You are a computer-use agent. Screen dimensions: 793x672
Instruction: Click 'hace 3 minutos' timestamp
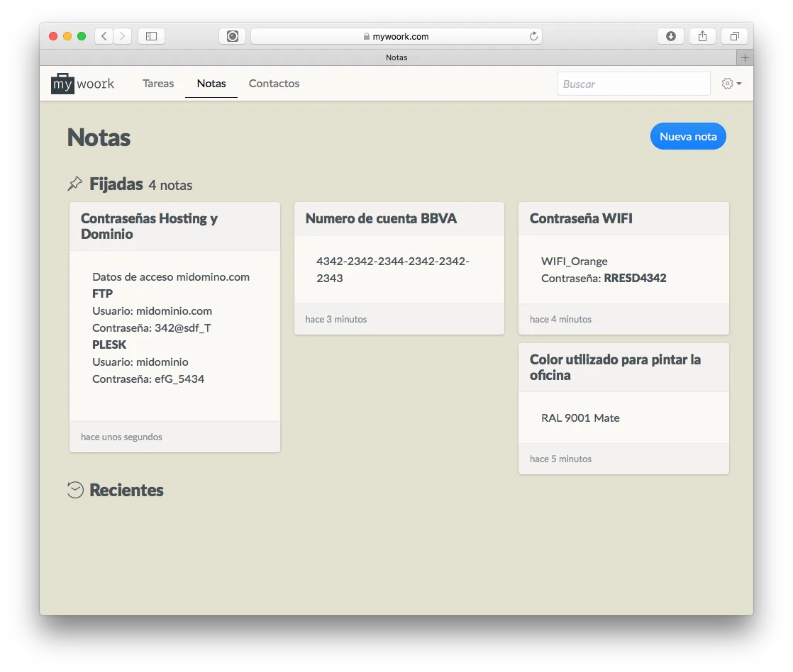[x=335, y=319]
